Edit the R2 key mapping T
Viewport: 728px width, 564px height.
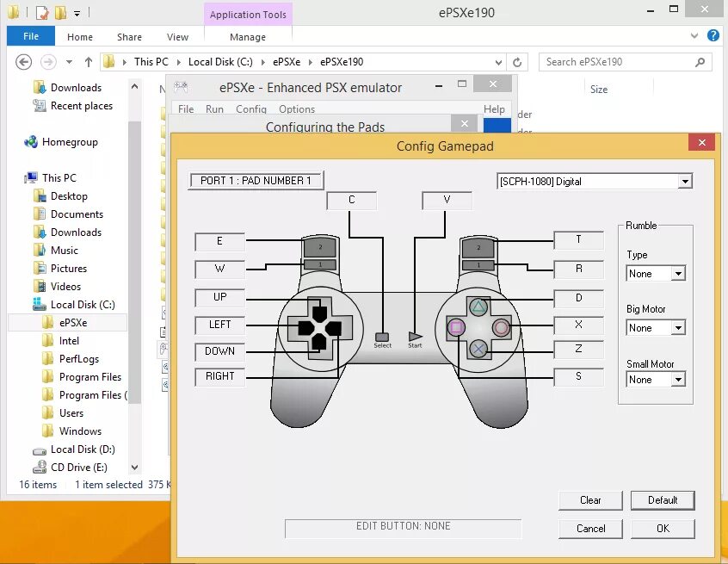[578, 239]
